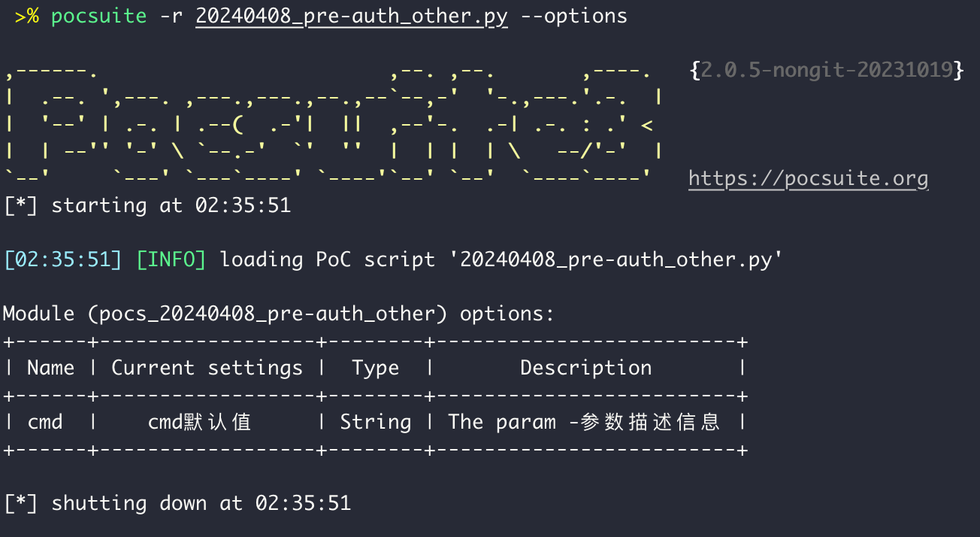Click the version string 2.0.5-nongit-20231019
Screen dimensions: 980x537
(826, 71)
